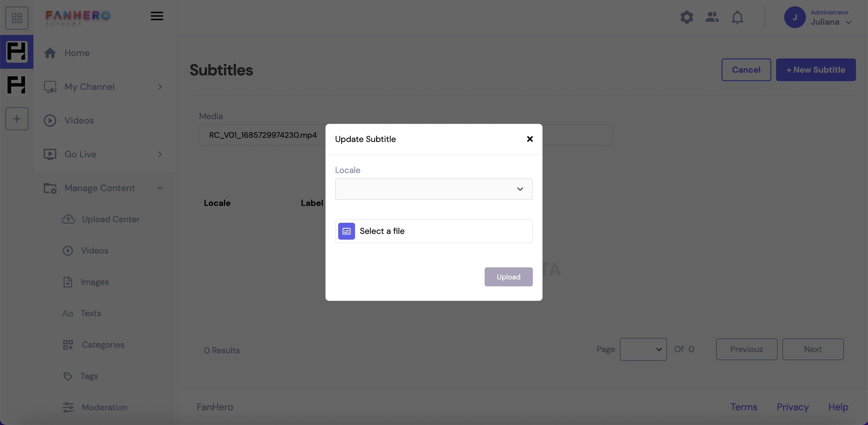Click the Tags label icon
868x425 pixels.
(x=68, y=376)
